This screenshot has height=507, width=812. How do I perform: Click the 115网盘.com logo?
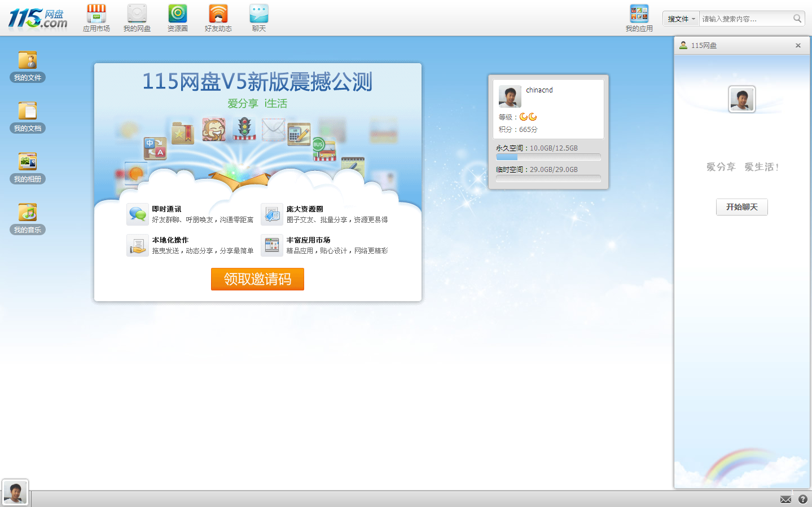pyautogui.click(x=37, y=18)
